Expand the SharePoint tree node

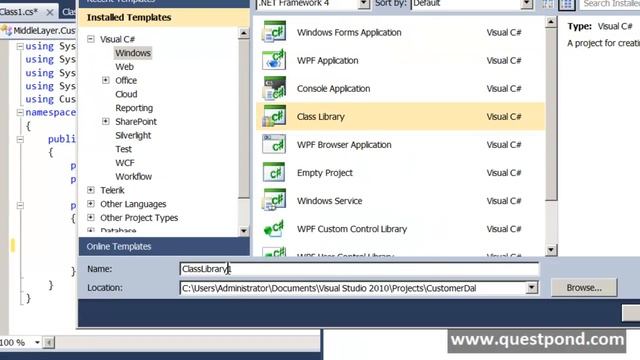tap(105, 122)
